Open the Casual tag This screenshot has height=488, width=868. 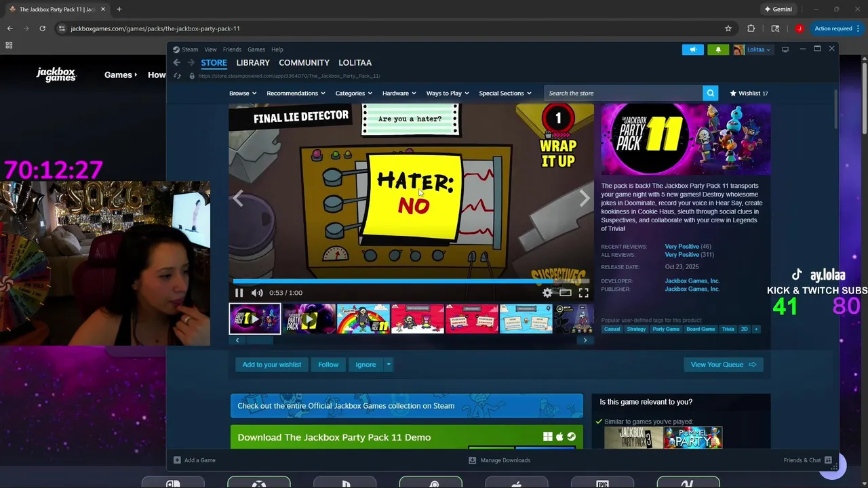tap(612, 329)
